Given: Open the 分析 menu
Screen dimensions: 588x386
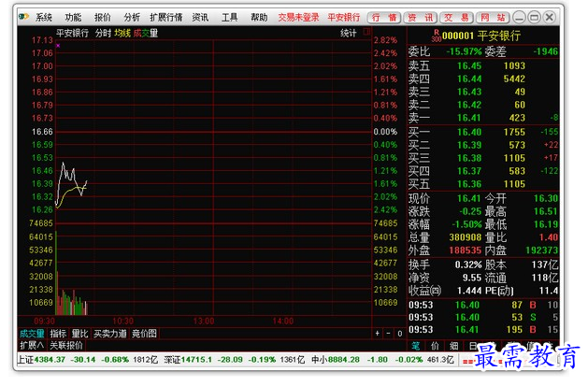Looking at the screenshot, I should pyautogui.click(x=132, y=17).
